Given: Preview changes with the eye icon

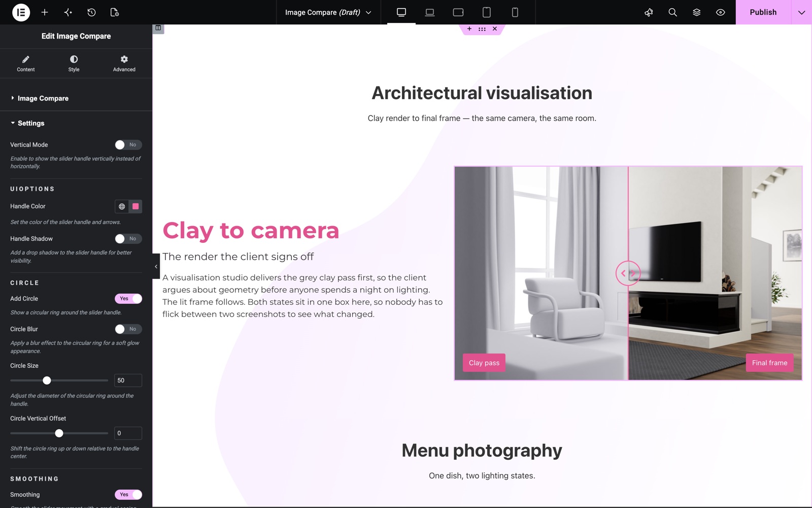Looking at the screenshot, I should 720,12.
